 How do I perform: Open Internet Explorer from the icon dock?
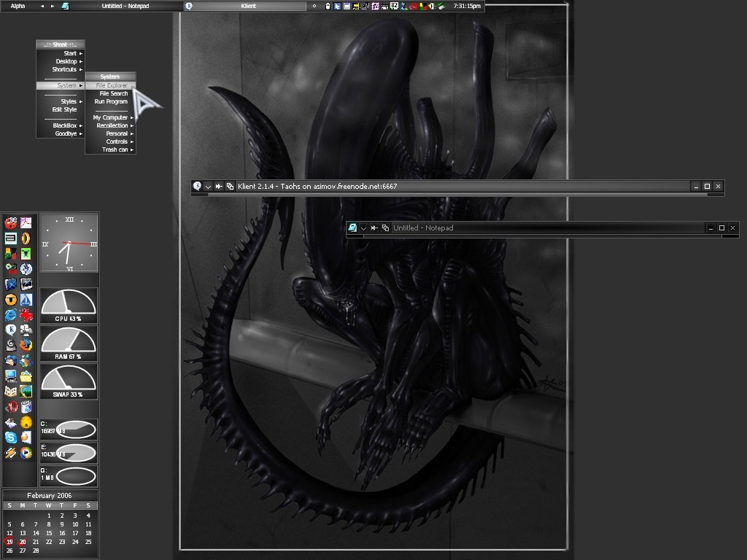(10, 315)
